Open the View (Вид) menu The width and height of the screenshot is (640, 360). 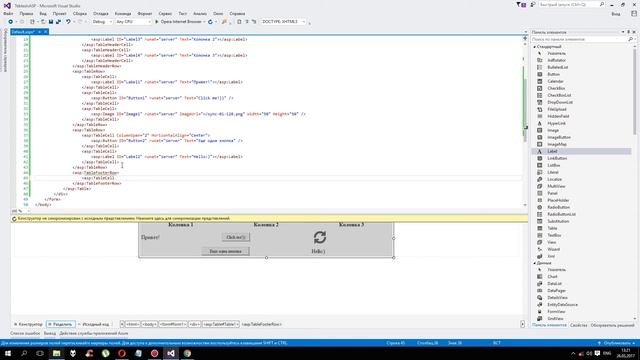[43, 13]
